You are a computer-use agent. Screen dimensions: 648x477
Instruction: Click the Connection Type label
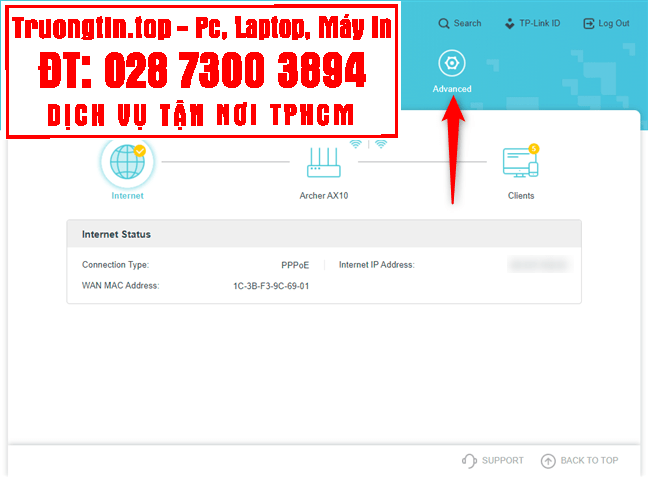[x=115, y=265]
